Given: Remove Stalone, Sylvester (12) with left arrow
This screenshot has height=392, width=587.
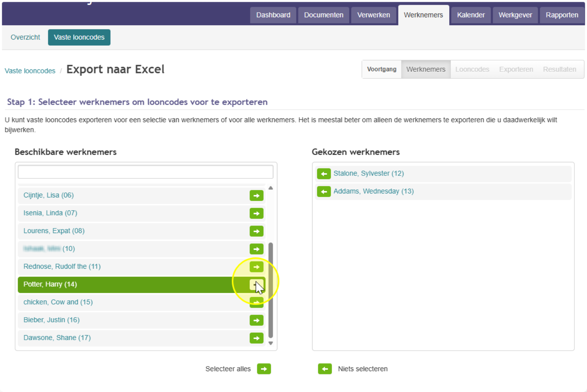Looking at the screenshot, I should [x=324, y=174].
